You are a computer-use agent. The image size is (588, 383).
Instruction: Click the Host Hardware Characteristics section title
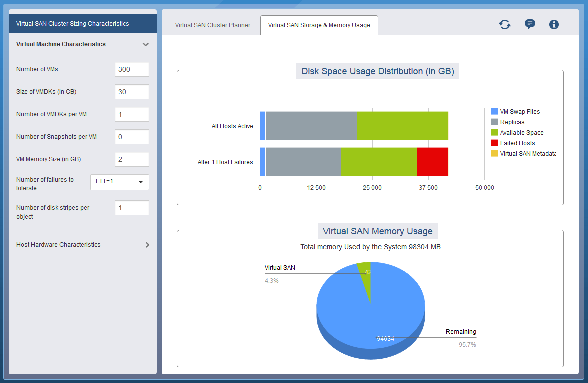(58, 245)
